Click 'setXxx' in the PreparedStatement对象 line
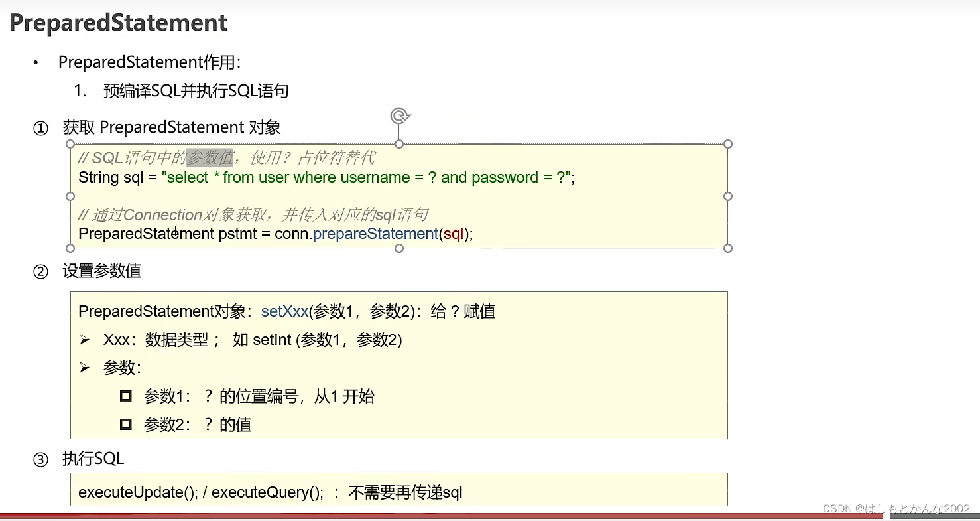Viewport: 980px width, 521px height. pyautogui.click(x=285, y=311)
